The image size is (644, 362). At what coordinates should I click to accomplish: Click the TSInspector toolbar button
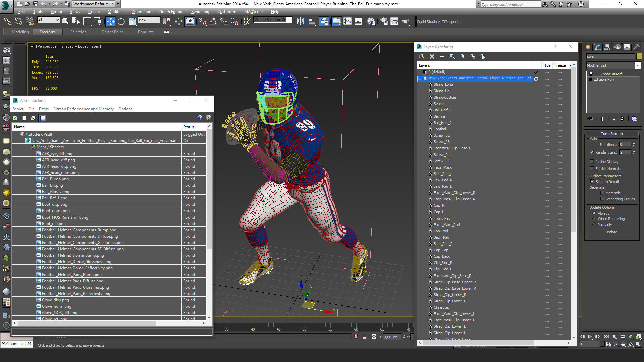point(451,22)
